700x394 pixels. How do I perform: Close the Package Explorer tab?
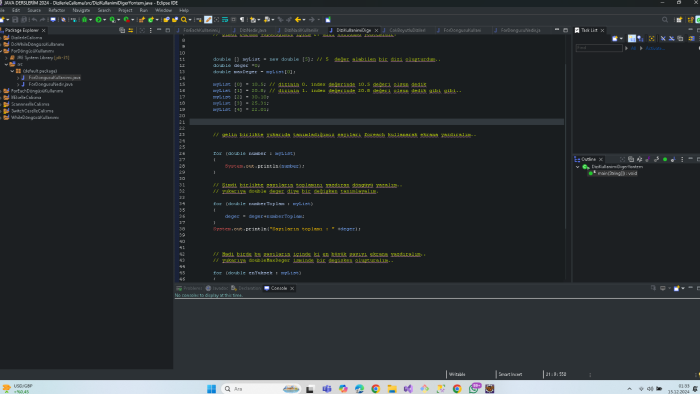tap(43, 30)
